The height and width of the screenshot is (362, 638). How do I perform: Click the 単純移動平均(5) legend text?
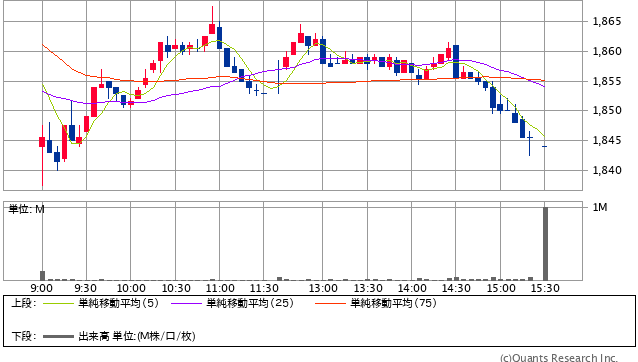click(x=118, y=303)
